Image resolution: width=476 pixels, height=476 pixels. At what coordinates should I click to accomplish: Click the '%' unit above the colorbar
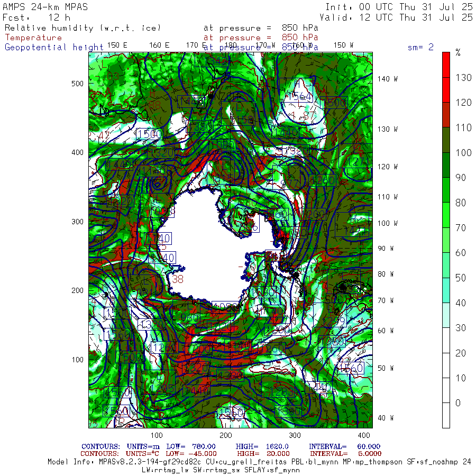coord(458,52)
